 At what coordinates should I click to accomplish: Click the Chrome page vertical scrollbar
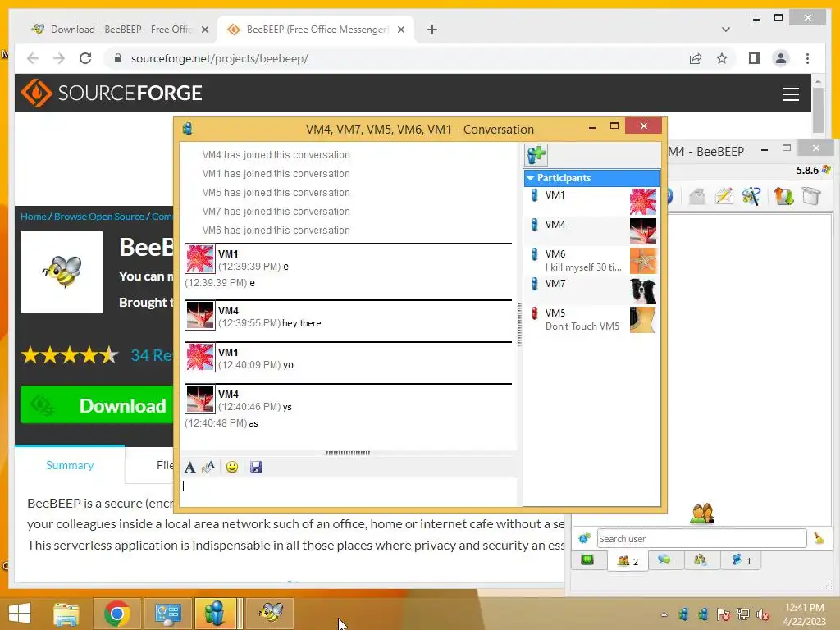point(818,110)
